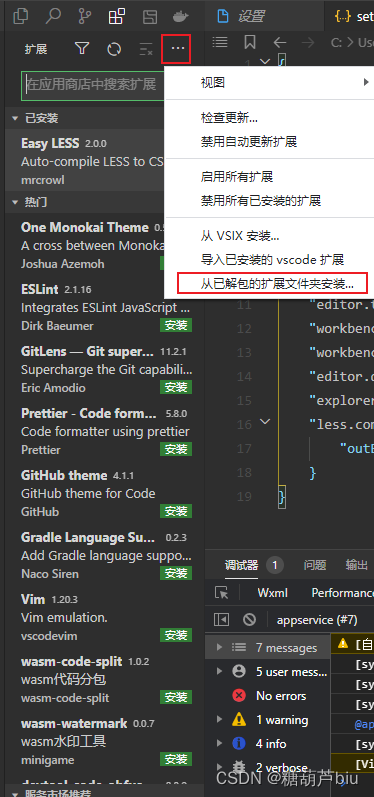The image size is (374, 797).
Task: Install the GitHub theme extension
Action: coord(176,511)
